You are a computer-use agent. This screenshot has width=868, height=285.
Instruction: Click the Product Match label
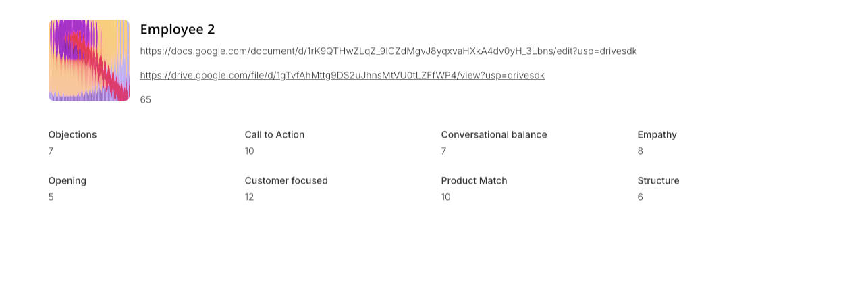[x=474, y=181]
